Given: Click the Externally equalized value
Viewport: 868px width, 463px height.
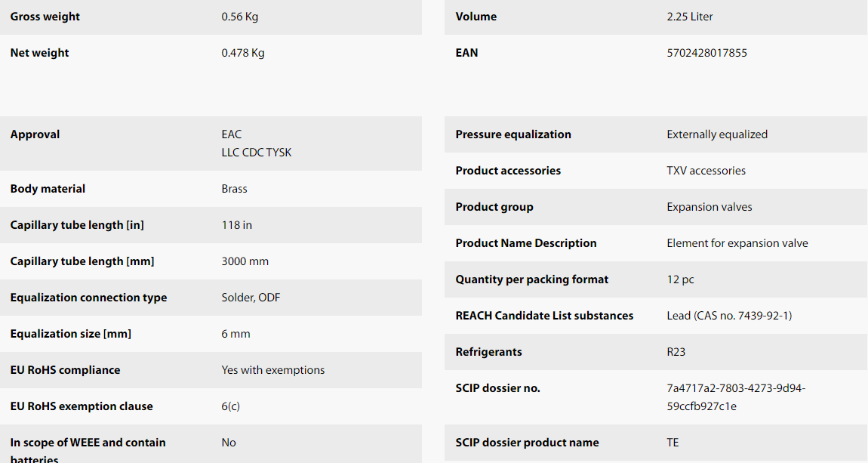Looking at the screenshot, I should [717, 134].
